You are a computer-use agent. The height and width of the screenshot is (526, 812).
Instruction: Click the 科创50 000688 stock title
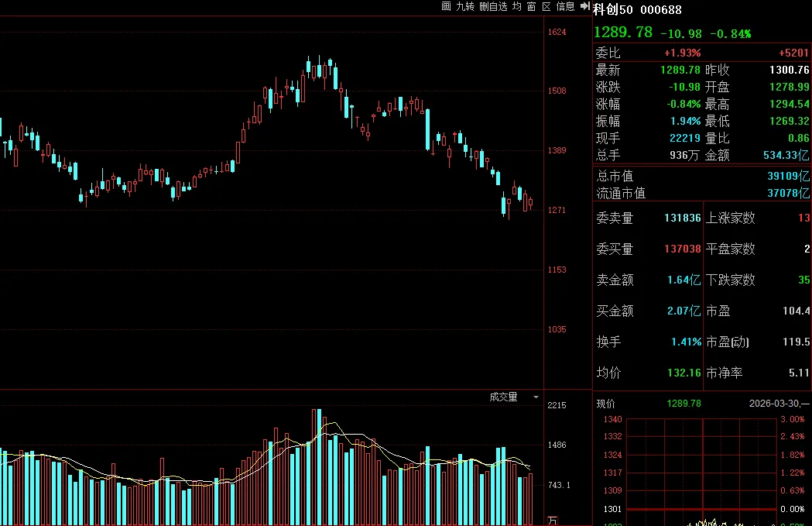point(638,9)
